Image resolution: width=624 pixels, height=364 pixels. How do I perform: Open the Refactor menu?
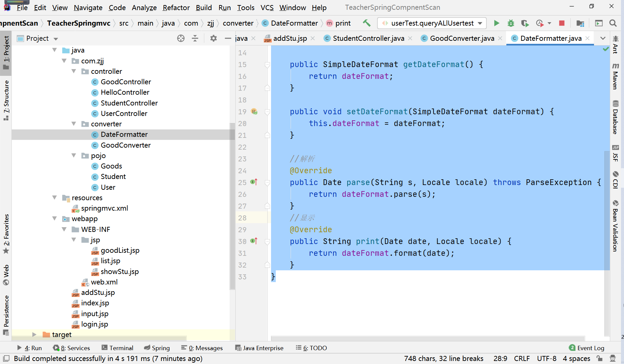point(176,7)
